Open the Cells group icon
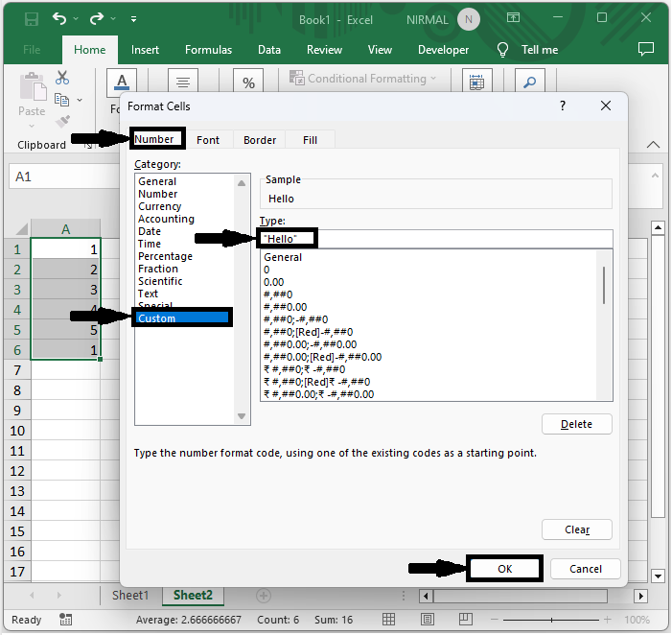 [x=477, y=81]
